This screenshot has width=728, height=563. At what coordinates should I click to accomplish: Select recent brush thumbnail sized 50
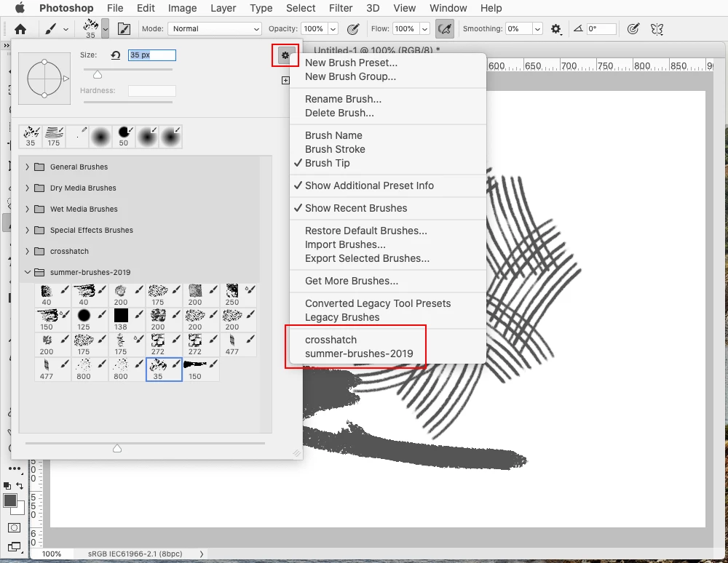pos(124,137)
